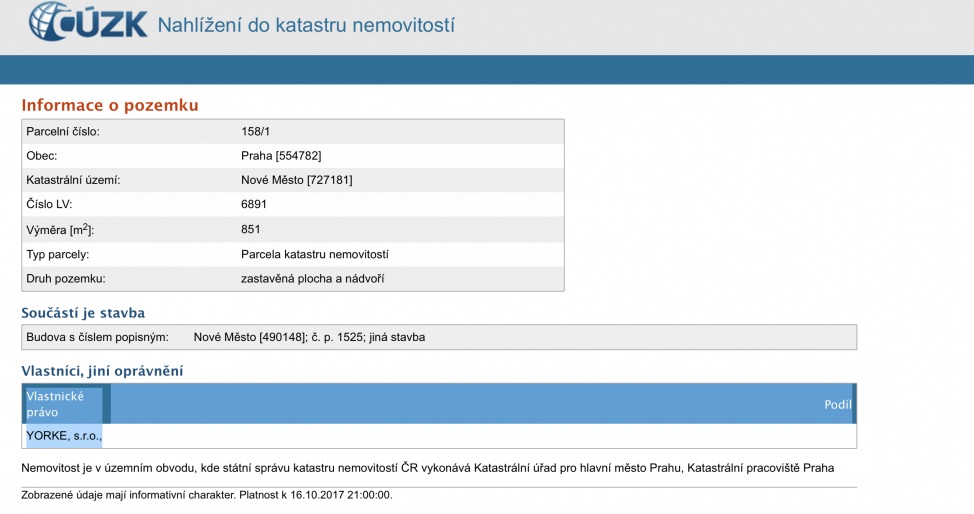The height and width of the screenshot is (514, 974).
Task: Click 'zastavěná plocha a nádvoří' land type value
Action: [313, 278]
